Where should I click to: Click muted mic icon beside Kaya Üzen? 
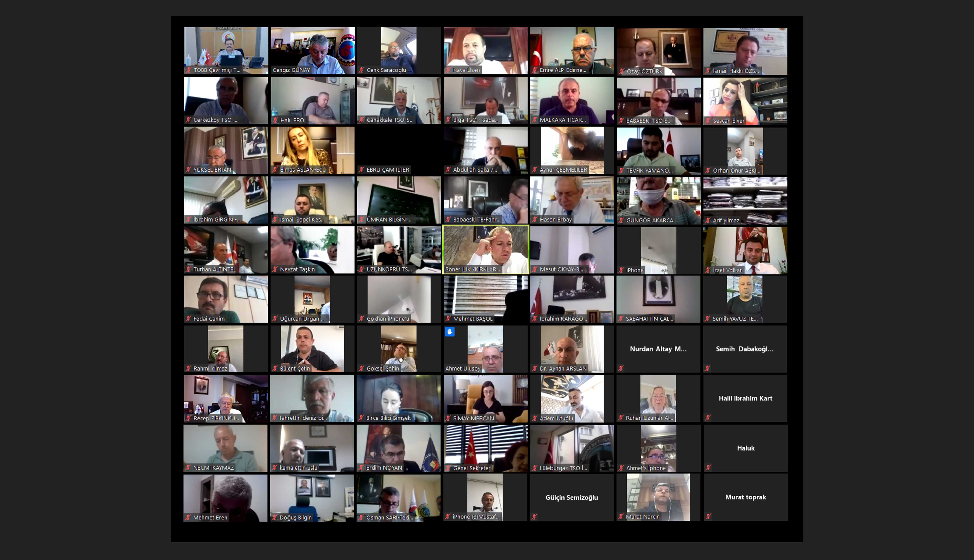(x=448, y=70)
